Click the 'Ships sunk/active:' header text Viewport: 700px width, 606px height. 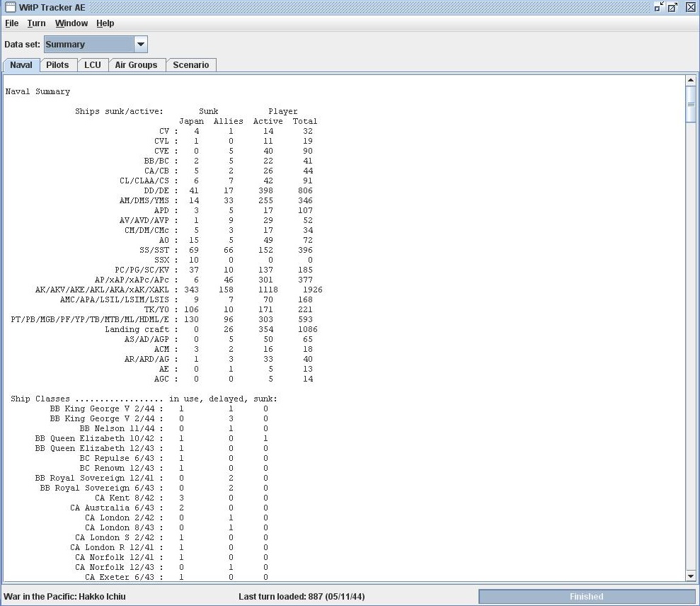click(x=119, y=112)
